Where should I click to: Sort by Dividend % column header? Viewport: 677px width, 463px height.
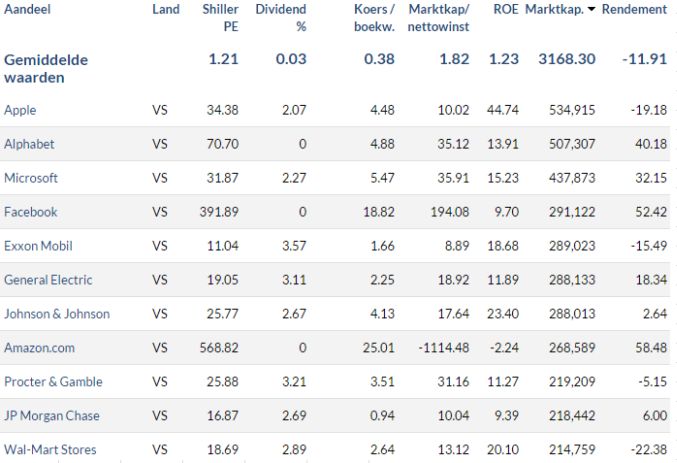point(281,18)
